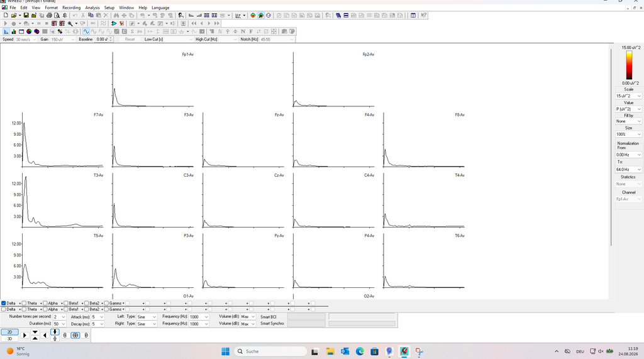Viewport: 644px width, 359px height.
Task: Click the centered head view icon
Action: coord(75,335)
